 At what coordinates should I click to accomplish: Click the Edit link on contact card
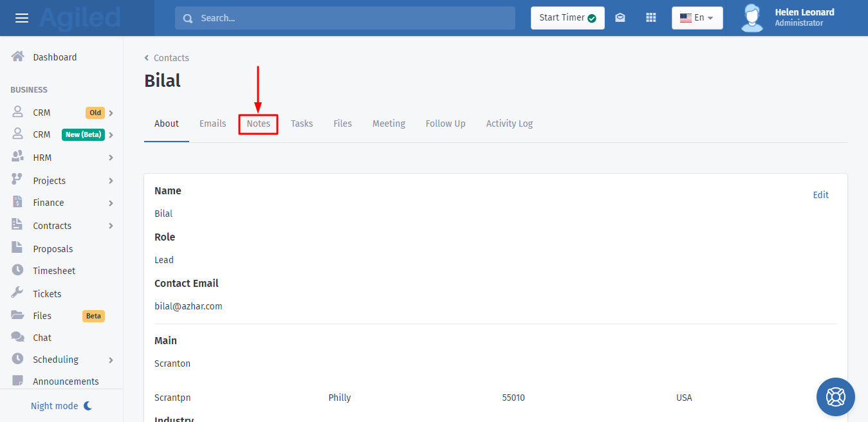(820, 195)
